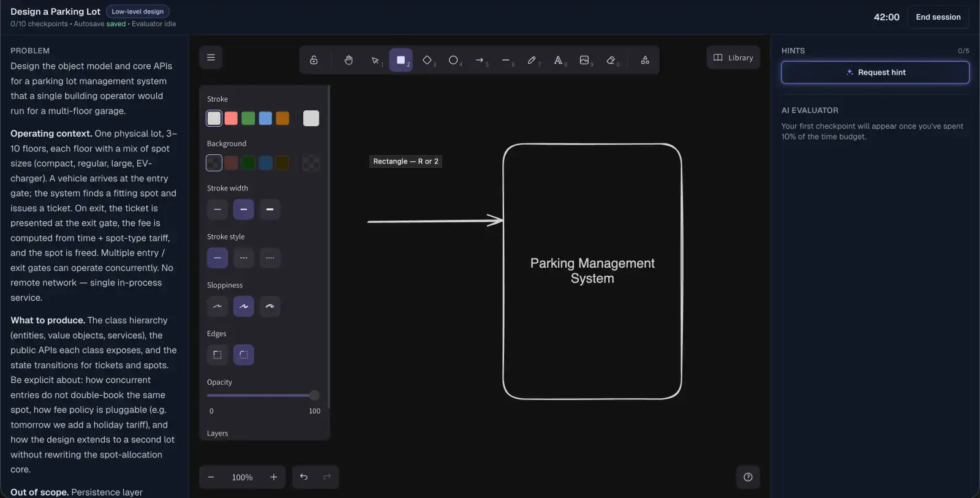Select the Arrow tool
980x498 pixels.
click(x=480, y=60)
